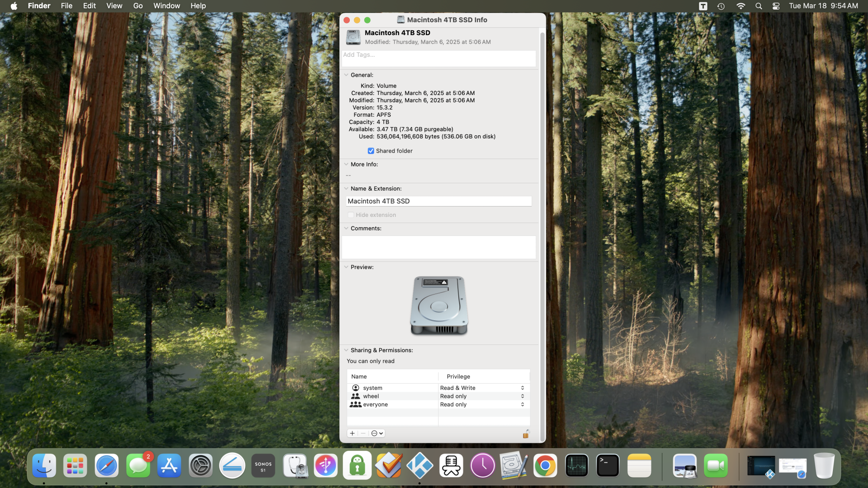Screen dimensions: 868x488
Task: Collapse the Sharing & Permissions section
Action: [346, 350]
